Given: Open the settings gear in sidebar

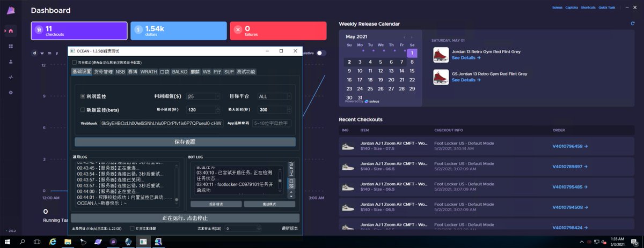Looking at the screenshot, I should 11,92.
